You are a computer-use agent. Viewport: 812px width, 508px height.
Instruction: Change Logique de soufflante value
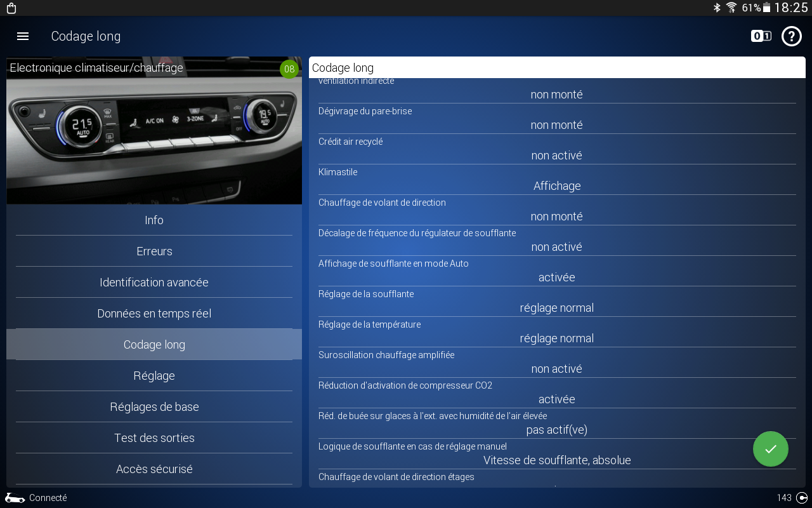click(557, 460)
